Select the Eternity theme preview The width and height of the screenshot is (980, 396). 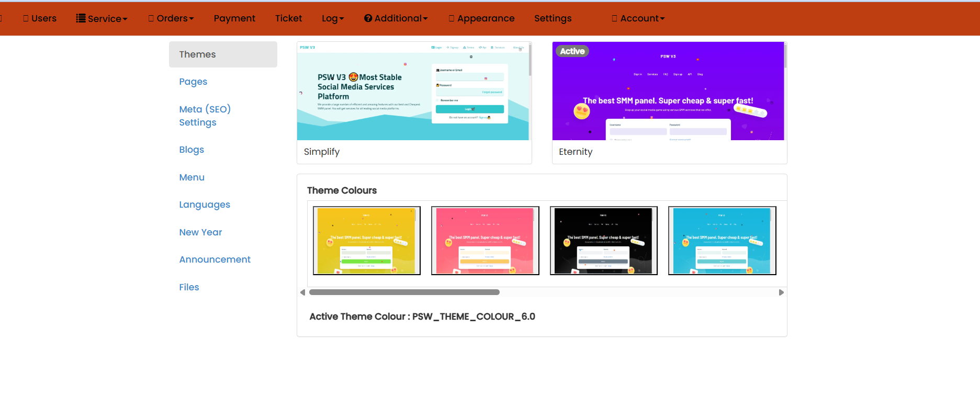point(669,91)
